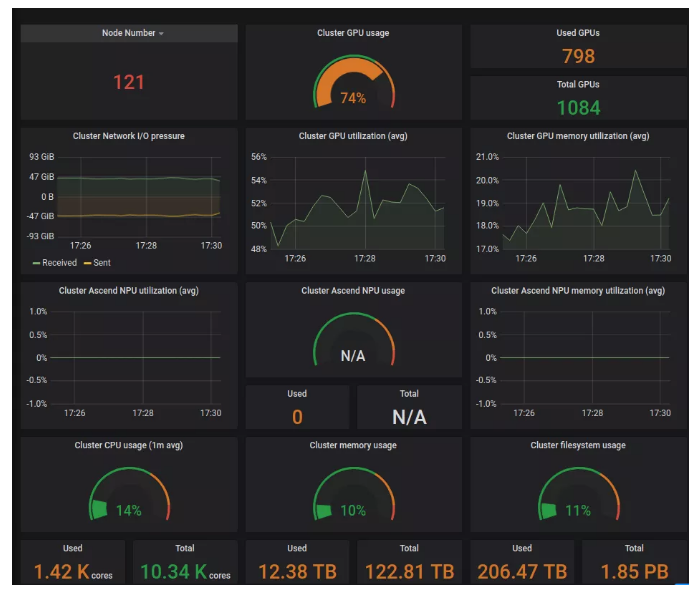The height and width of the screenshot is (591, 693).
Task: Click the yellow Sent legend color line
Action: point(87,263)
